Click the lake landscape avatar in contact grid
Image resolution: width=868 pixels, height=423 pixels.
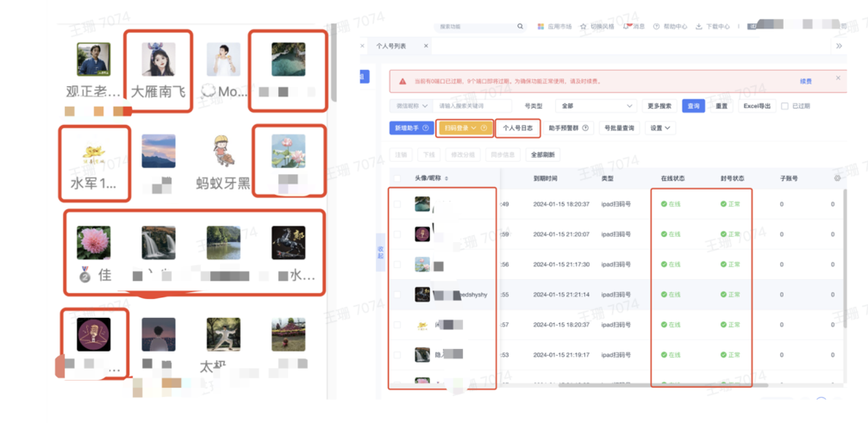coord(223,242)
